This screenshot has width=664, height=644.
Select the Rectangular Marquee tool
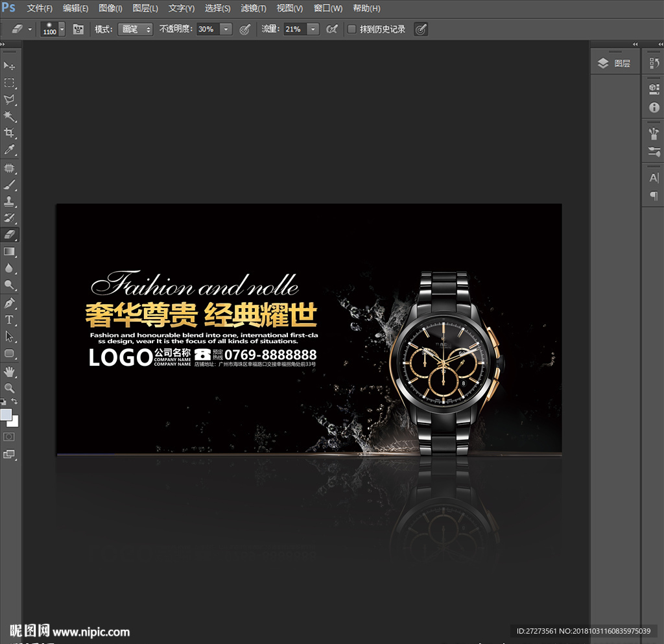9,83
